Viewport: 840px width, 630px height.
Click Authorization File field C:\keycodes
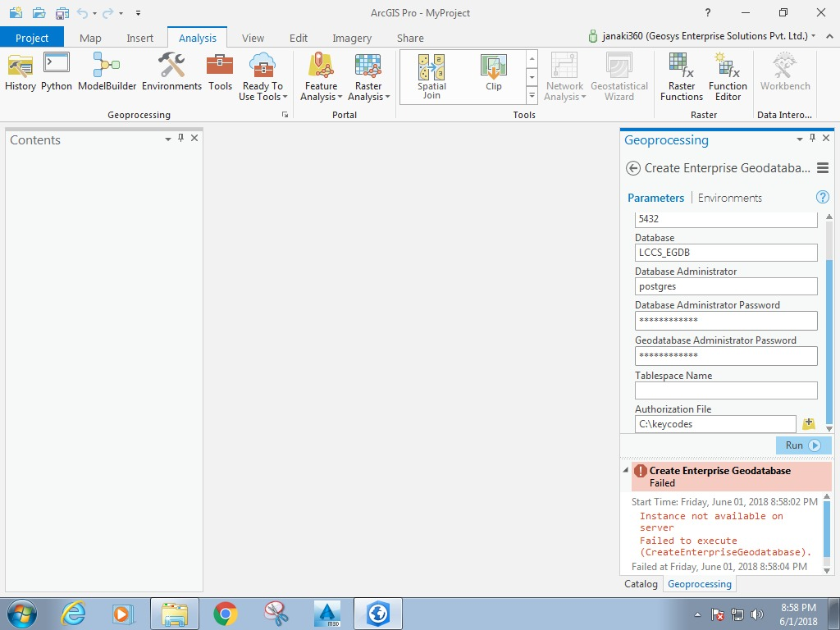(715, 424)
